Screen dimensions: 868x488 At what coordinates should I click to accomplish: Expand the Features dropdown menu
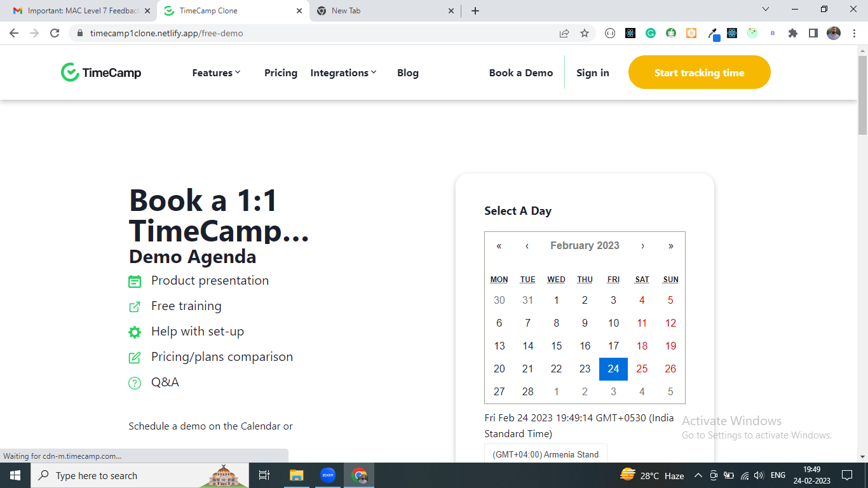point(216,72)
